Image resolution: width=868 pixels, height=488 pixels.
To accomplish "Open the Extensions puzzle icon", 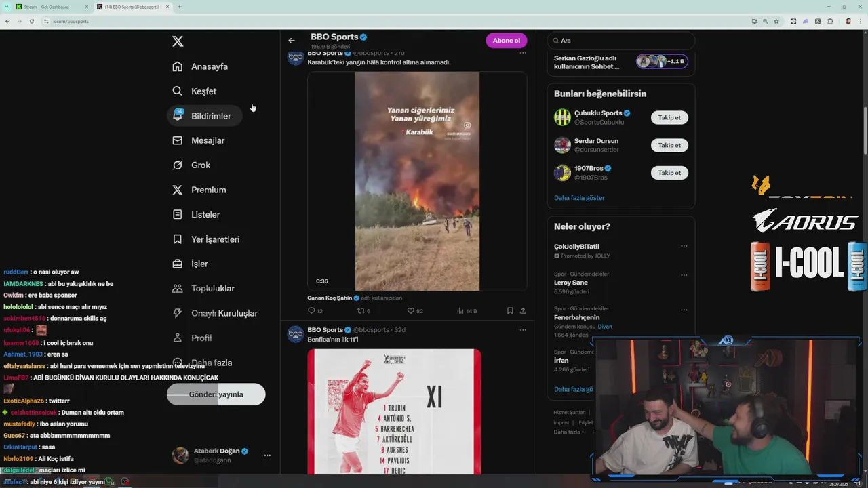I will tap(830, 21).
